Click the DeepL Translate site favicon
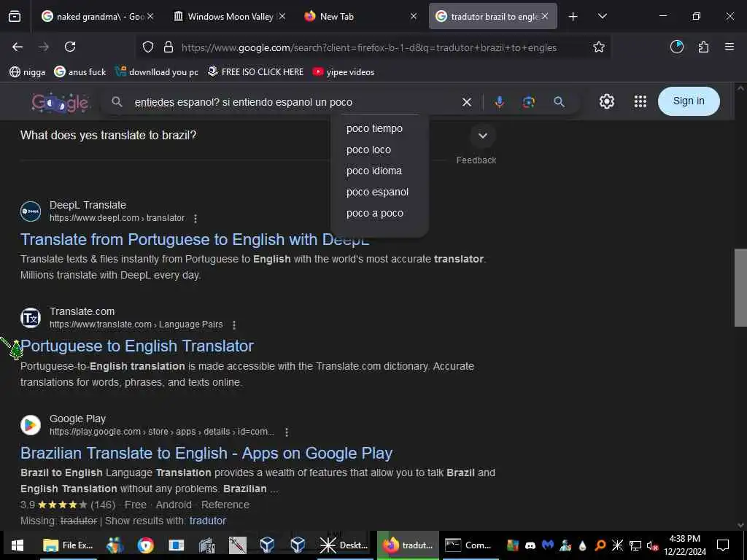Viewport: 747px width, 560px height. tap(31, 211)
